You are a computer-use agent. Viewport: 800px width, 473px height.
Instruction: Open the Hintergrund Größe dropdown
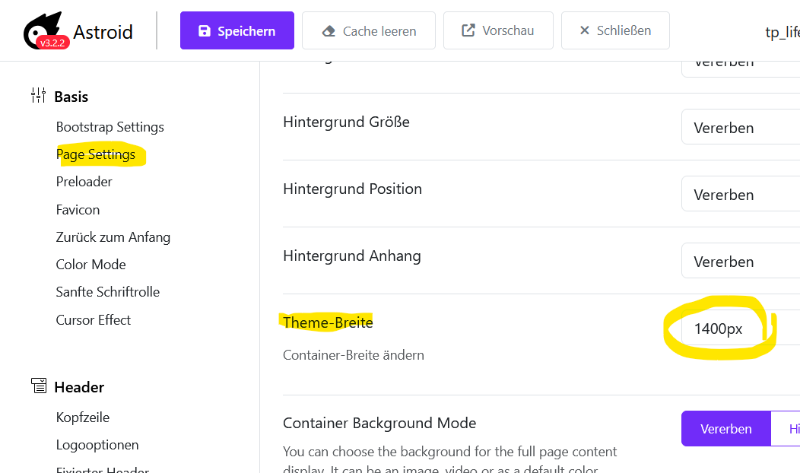tap(740, 127)
